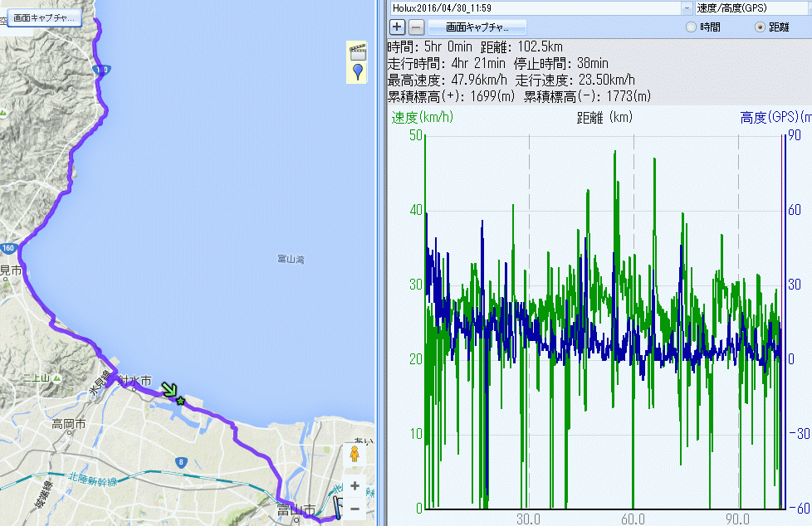Screen dimensions: 812x526
Task: Open the Holux track log dropdown
Action: click(536, 7)
